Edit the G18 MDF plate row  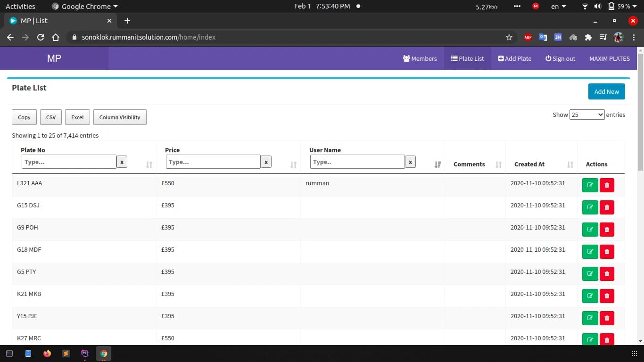point(590,252)
